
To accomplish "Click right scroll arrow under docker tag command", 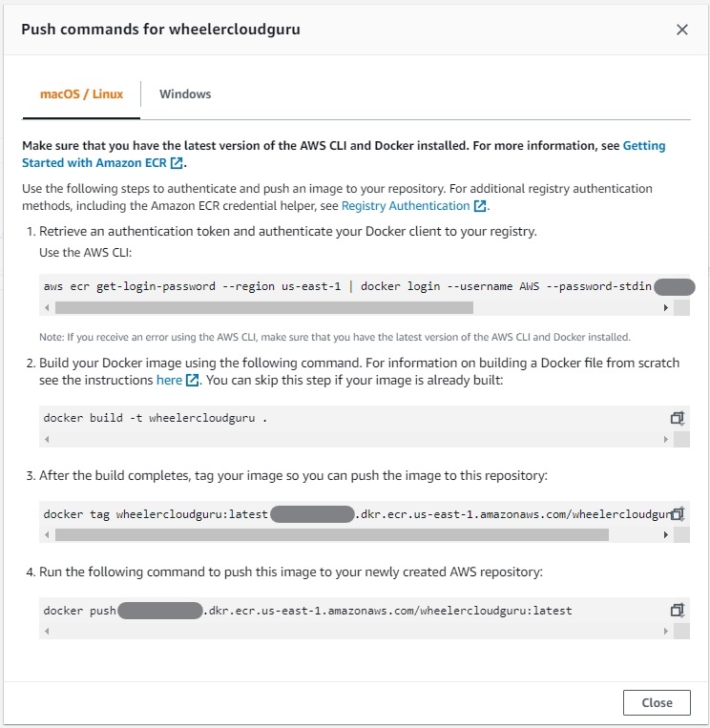I will (665, 535).
